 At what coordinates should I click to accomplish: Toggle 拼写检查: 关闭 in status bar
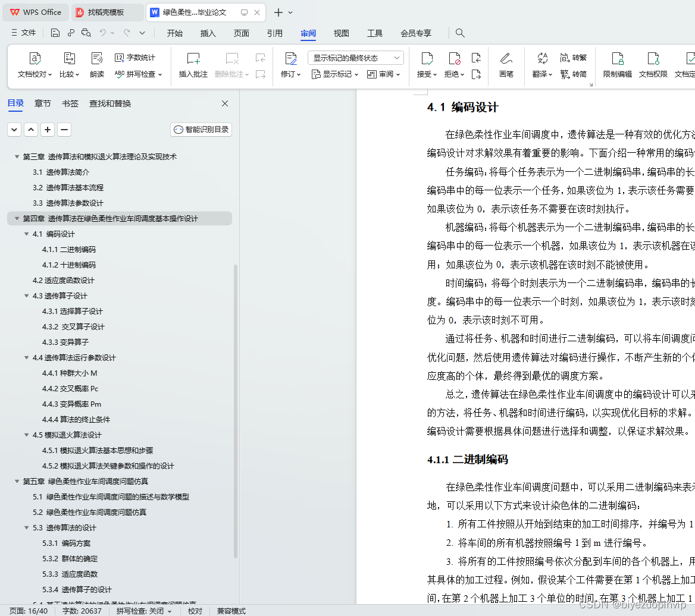(x=144, y=611)
